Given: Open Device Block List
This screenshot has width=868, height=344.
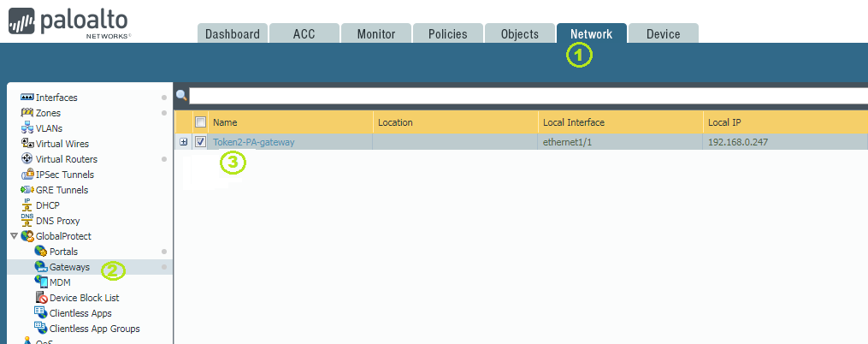Looking at the screenshot, I should 84,298.
